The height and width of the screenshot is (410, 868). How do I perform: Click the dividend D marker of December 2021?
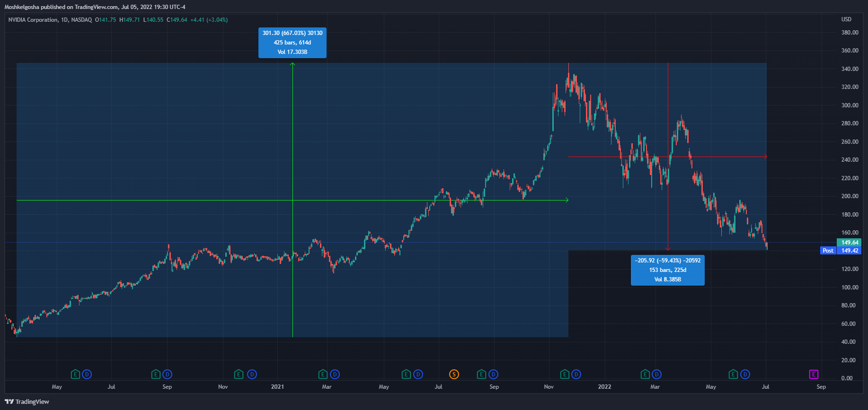[x=576, y=375]
